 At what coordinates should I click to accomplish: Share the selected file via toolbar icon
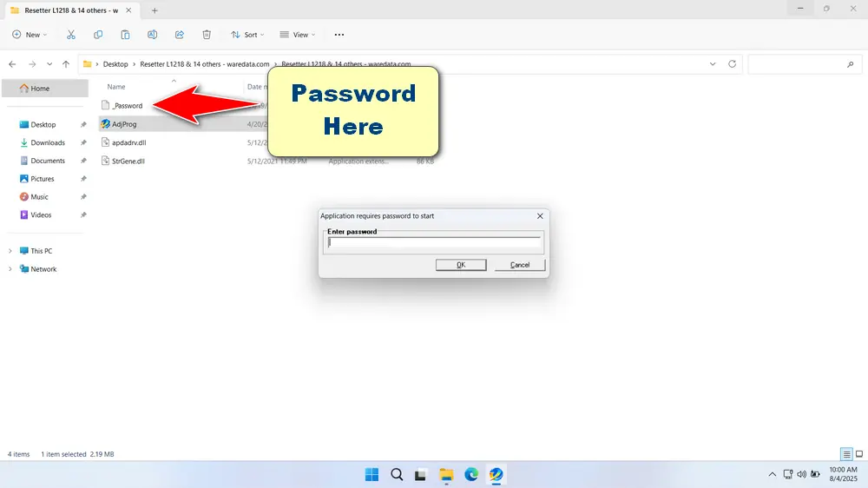point(180,35)
